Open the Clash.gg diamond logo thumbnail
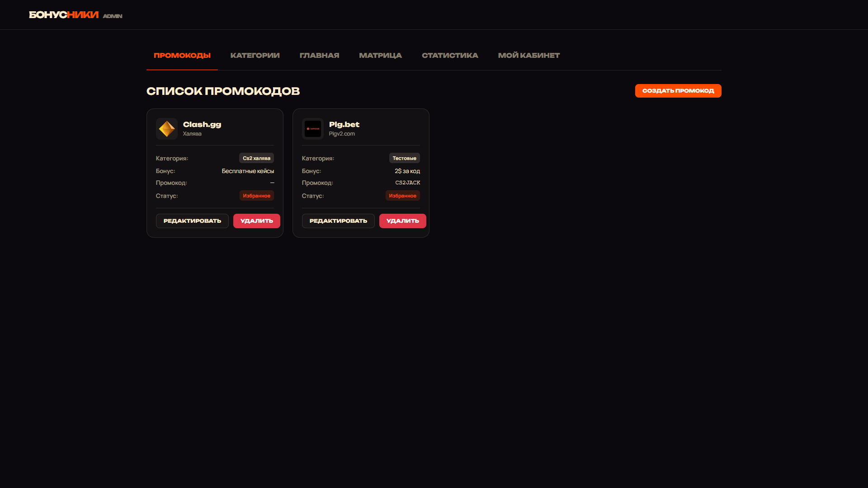The height and width of the screenshot is (488, 868). click(x=167, y=129)
